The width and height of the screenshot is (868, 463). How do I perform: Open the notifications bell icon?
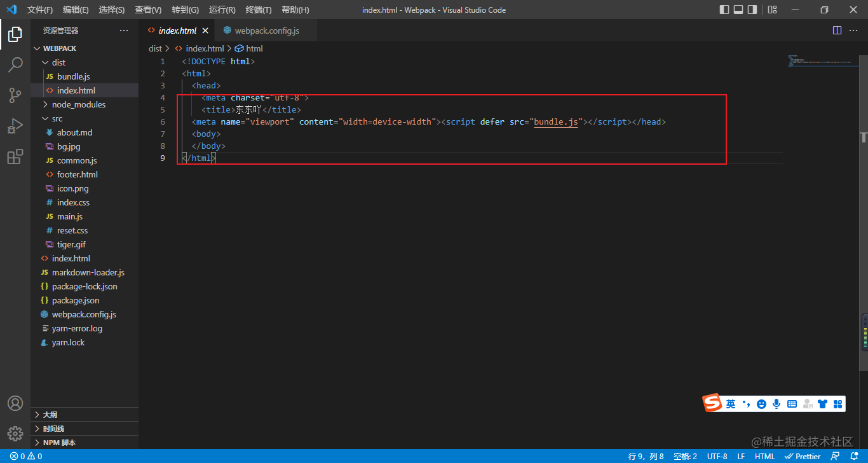(854, 456)
